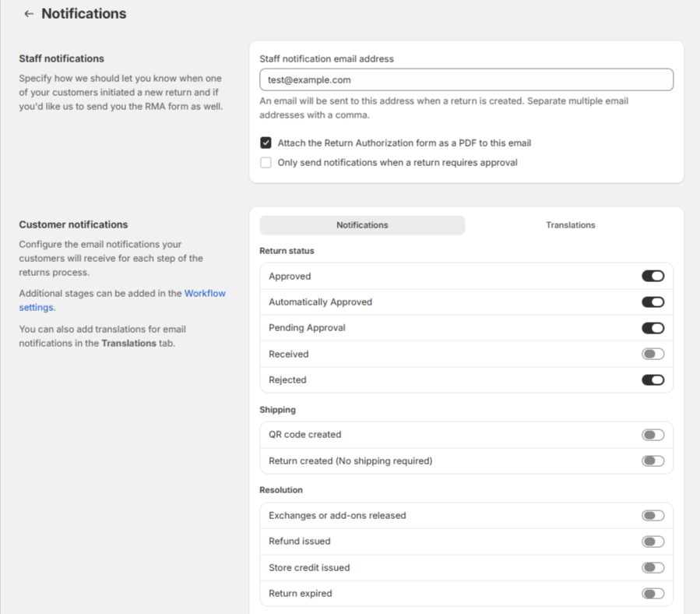This screenshot has height=614, width=700.
Task: Turn on Store credit issued toggle
Action: click(653, 567)
